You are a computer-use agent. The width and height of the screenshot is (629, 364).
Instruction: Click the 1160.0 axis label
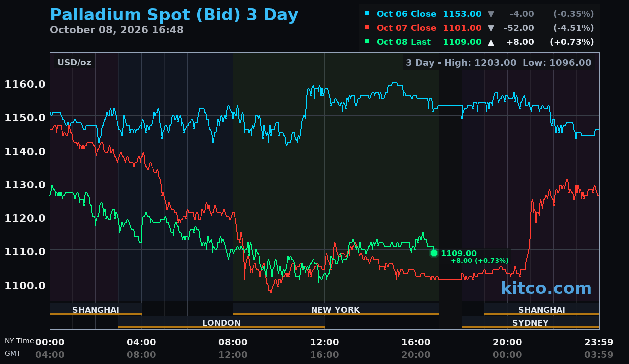[x=25, y=84]
